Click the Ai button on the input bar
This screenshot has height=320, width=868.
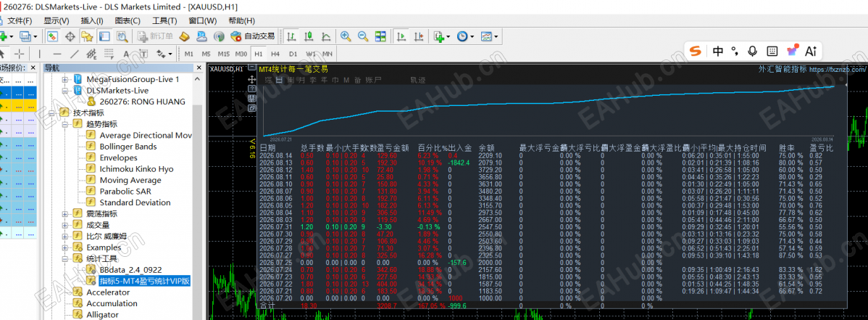[x=811, y=51]
